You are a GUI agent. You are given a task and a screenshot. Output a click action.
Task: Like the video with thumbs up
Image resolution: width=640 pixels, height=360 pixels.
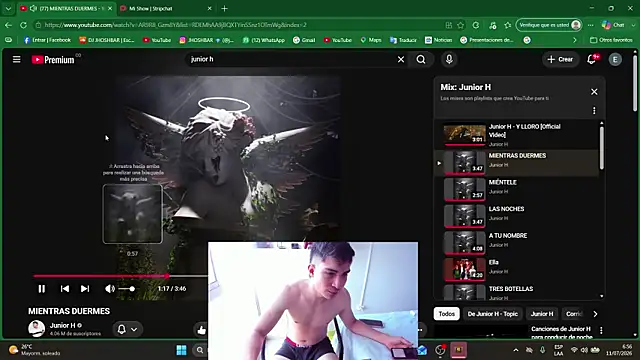pos(202,330)
